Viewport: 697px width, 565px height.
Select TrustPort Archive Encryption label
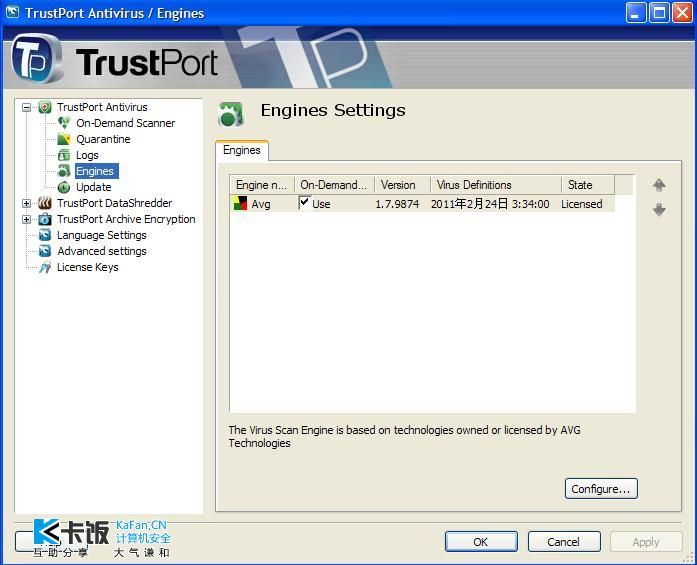click(x=126, y=219)
